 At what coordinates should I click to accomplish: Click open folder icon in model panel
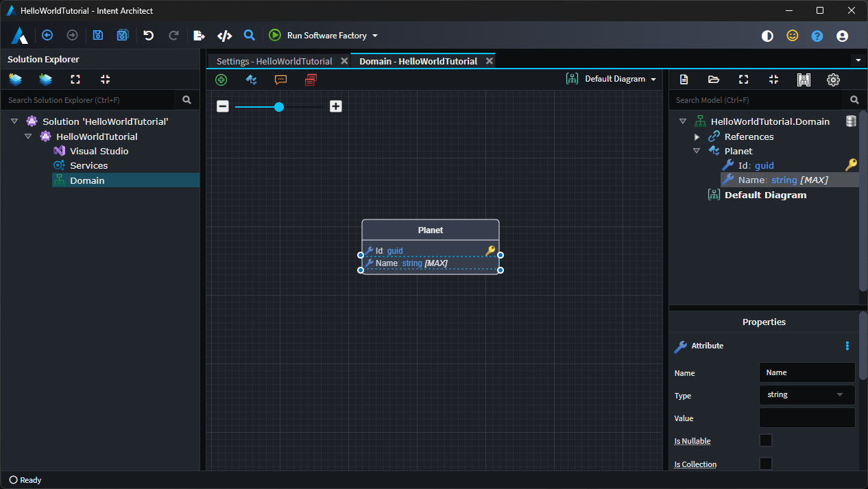[x=714, y=80]
